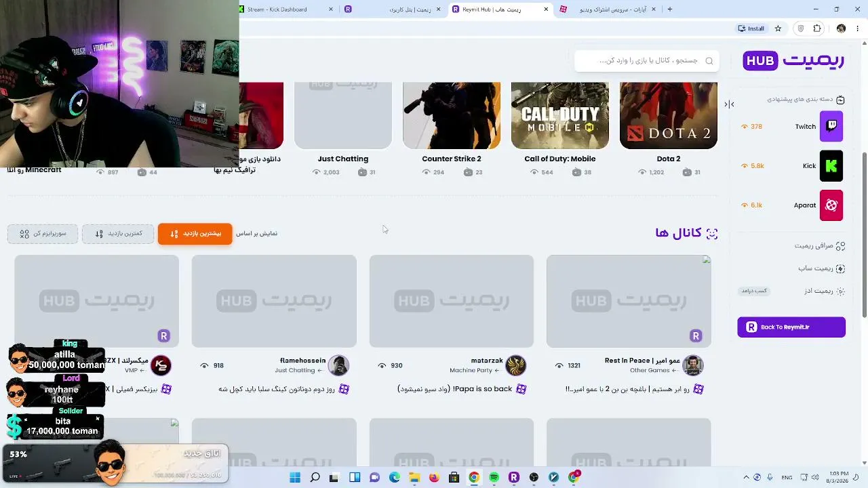The width and height of the screenshot is (868, 488).
Task: Click the Install app button in address bar
Action: coord(751,28)
